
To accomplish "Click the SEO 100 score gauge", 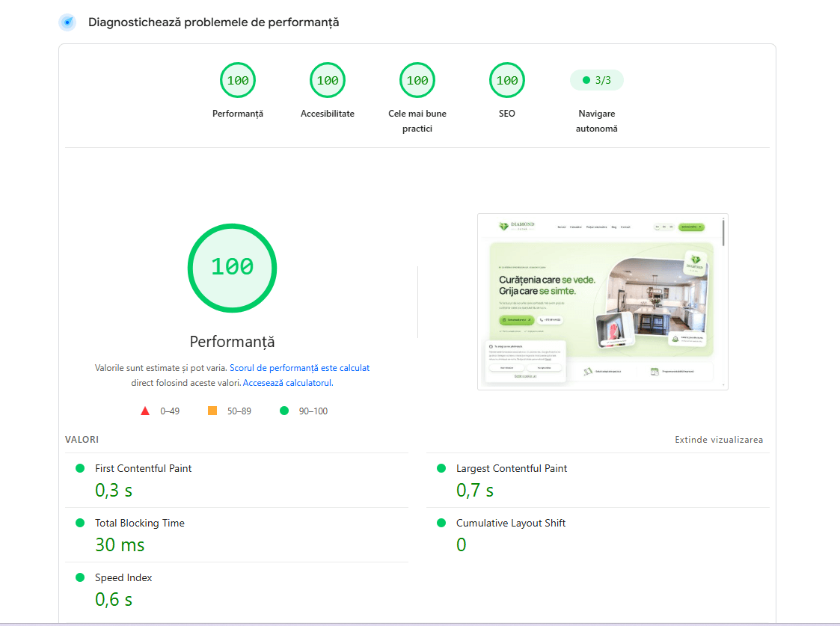I will click(507, 80).
